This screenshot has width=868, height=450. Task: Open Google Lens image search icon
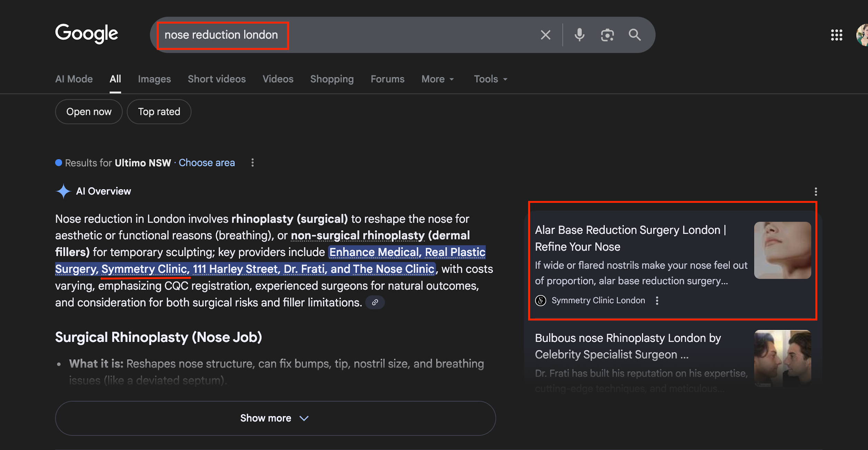[607, 35]
